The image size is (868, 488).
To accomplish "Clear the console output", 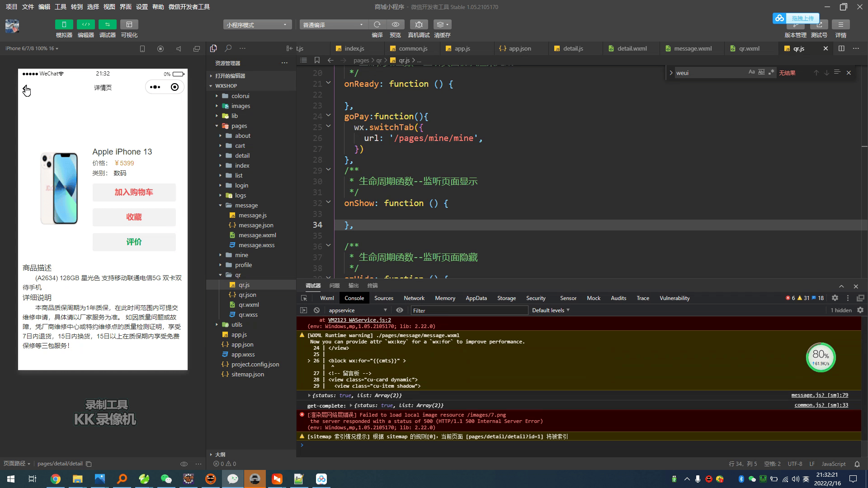I will coord(316,310).
